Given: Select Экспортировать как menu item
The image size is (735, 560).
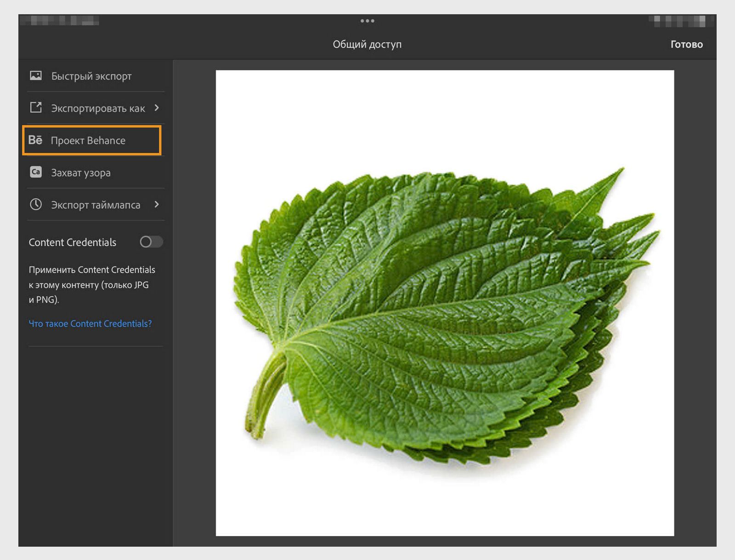Looking at the screenshot, I should click(96, 108).
